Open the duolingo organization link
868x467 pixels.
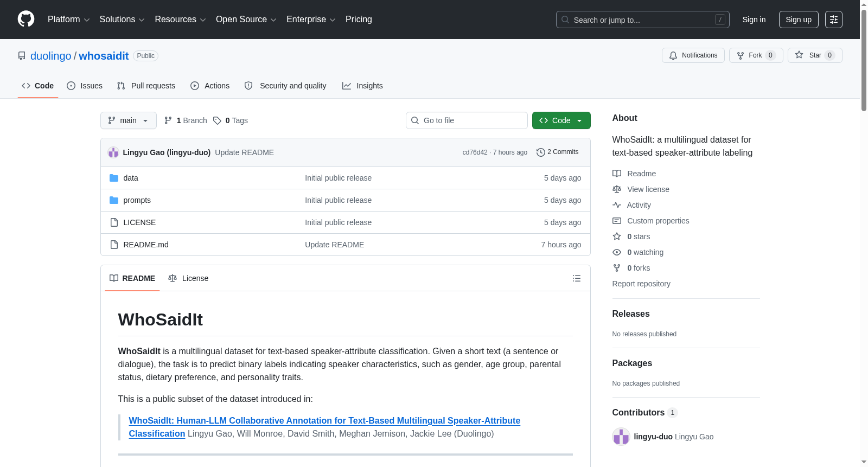[51, 56]
